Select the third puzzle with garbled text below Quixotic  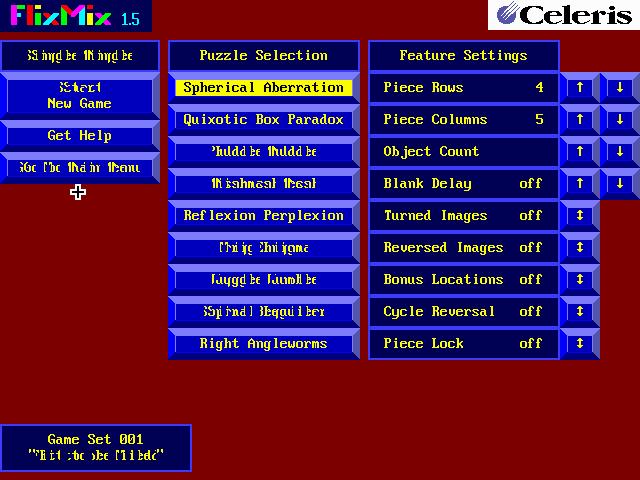click(x=264, y=151)
